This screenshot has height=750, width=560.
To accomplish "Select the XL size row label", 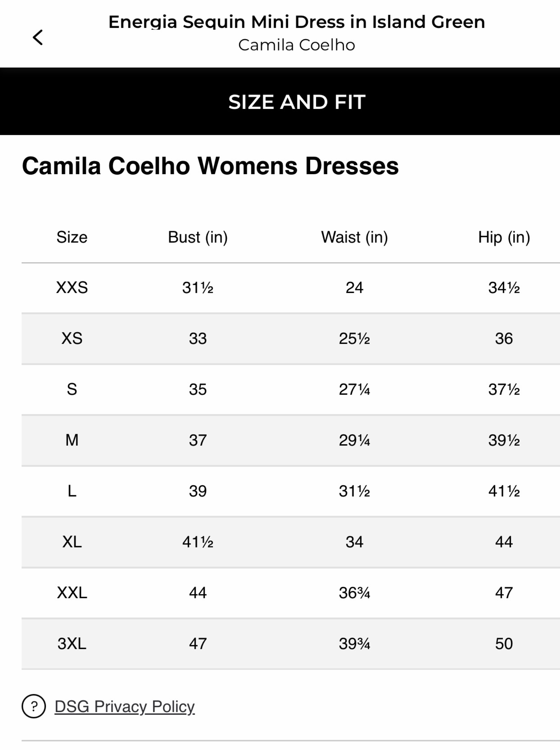I will click(72, 542).
